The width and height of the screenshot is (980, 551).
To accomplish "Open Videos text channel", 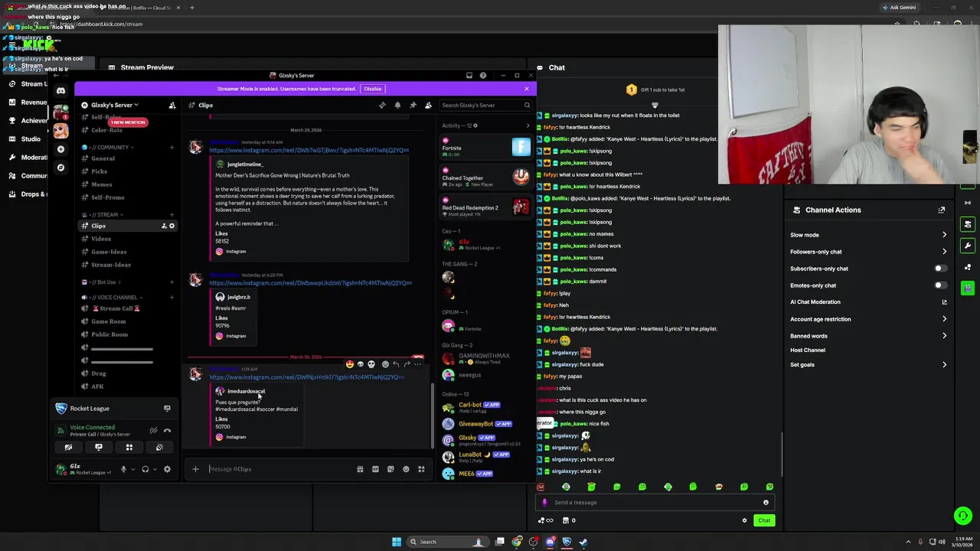I will (101, 239).
